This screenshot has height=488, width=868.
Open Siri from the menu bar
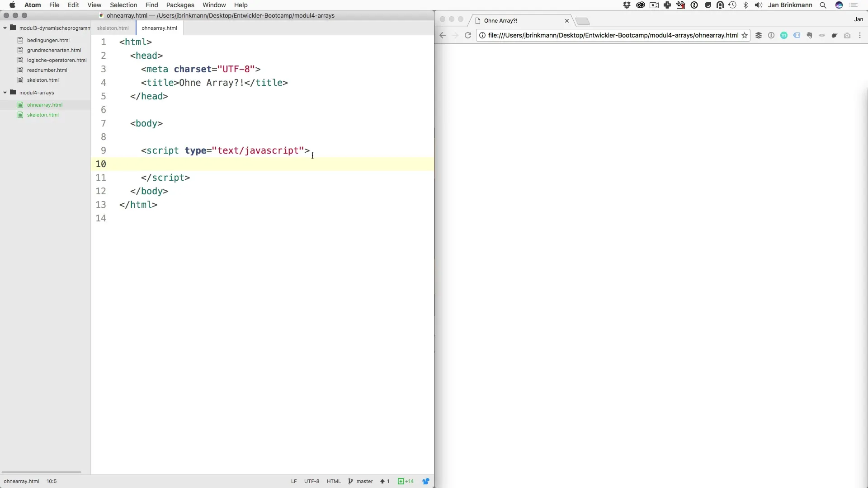coord(839,5)
